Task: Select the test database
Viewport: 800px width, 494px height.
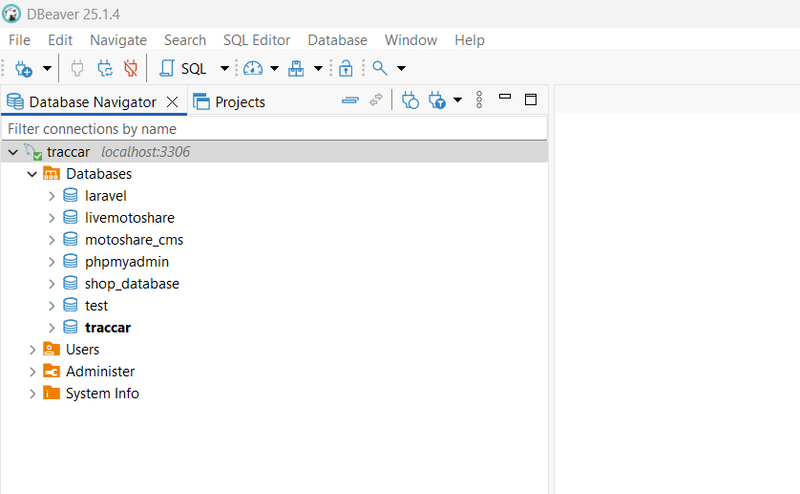Action: pyautogui.click(x=96, y=306)
